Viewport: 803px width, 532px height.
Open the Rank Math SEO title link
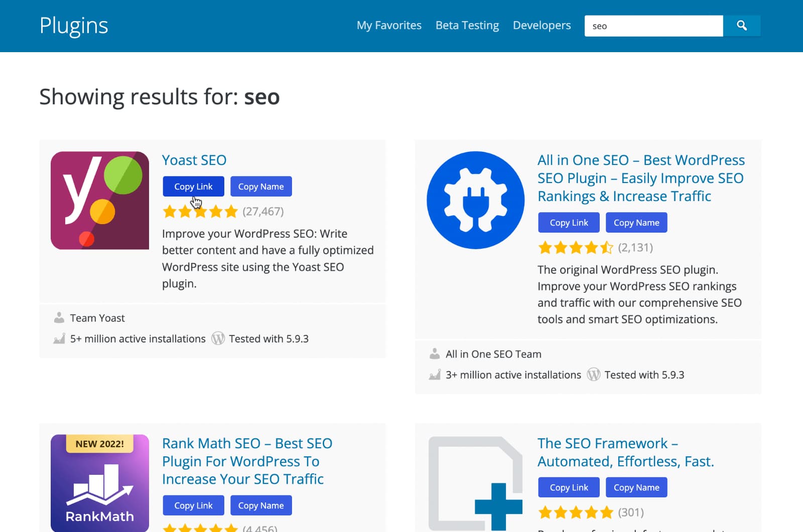pyautogui.click(x=247, y=461)
